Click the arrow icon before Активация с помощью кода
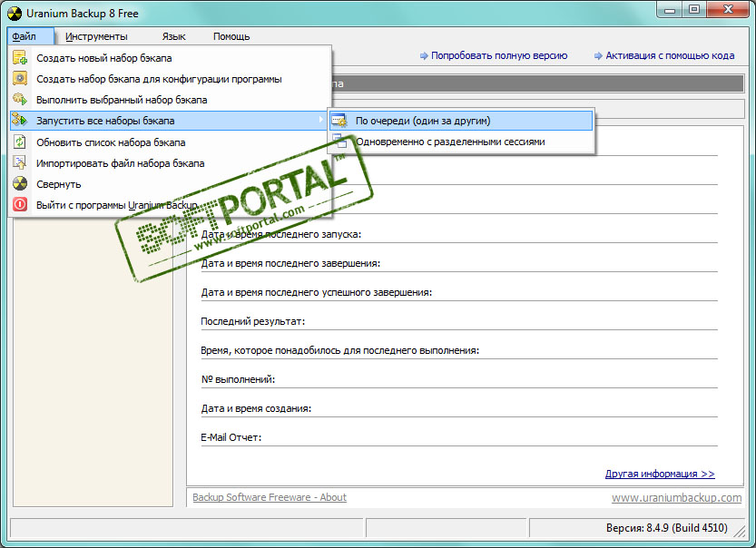This screenshot has height=548, width=756. tap(598, 56)
